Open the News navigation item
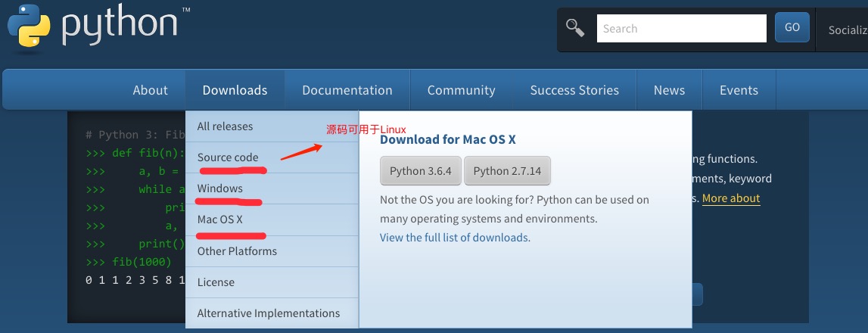Viewport: 868px width, 333px height. [669, 90]
